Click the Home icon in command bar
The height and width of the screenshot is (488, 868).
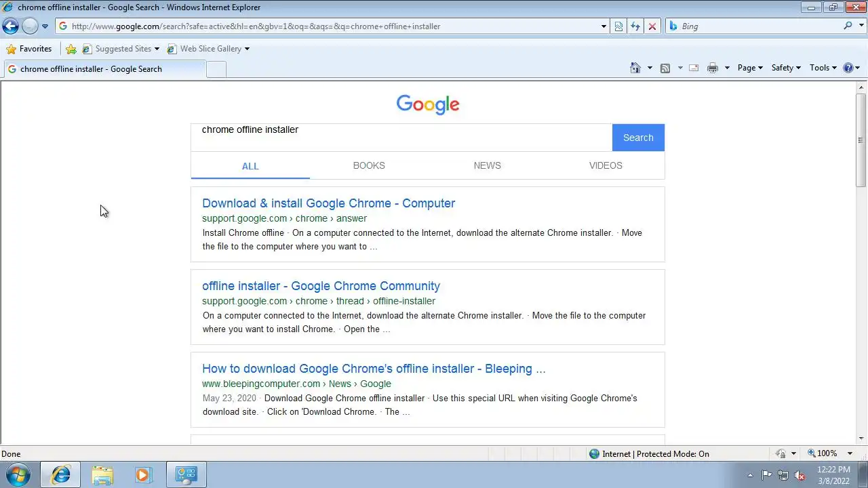[x=635, y=68]
